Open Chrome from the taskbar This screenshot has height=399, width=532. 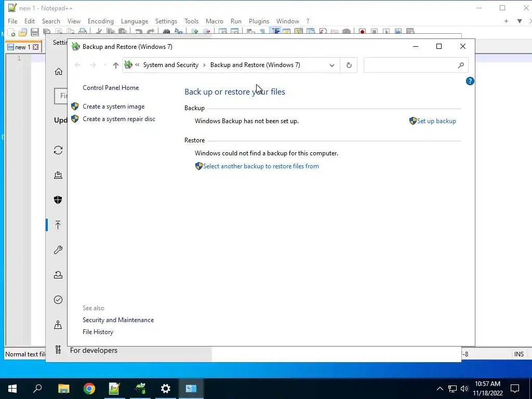[89, 389]
